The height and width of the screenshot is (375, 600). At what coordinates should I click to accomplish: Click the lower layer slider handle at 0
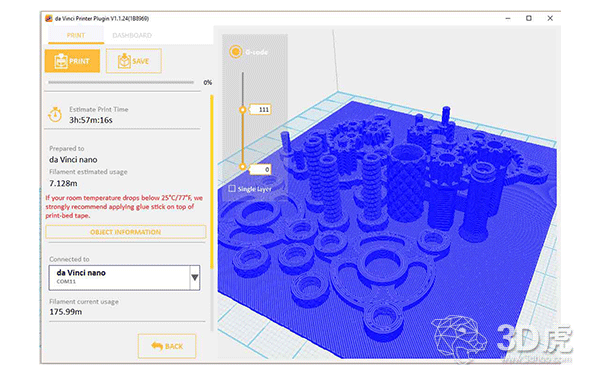pos(243,166)
